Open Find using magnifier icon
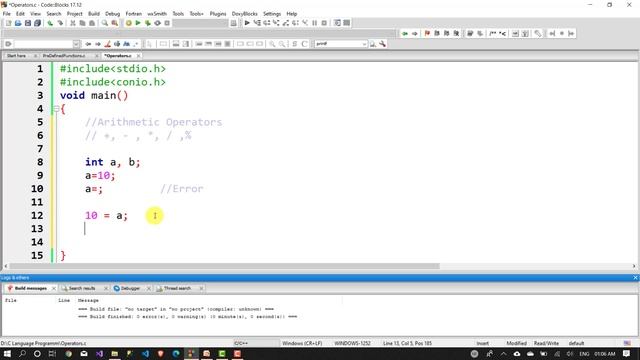The height and width of the screenshot is (360, 640). tap(105, 23)
